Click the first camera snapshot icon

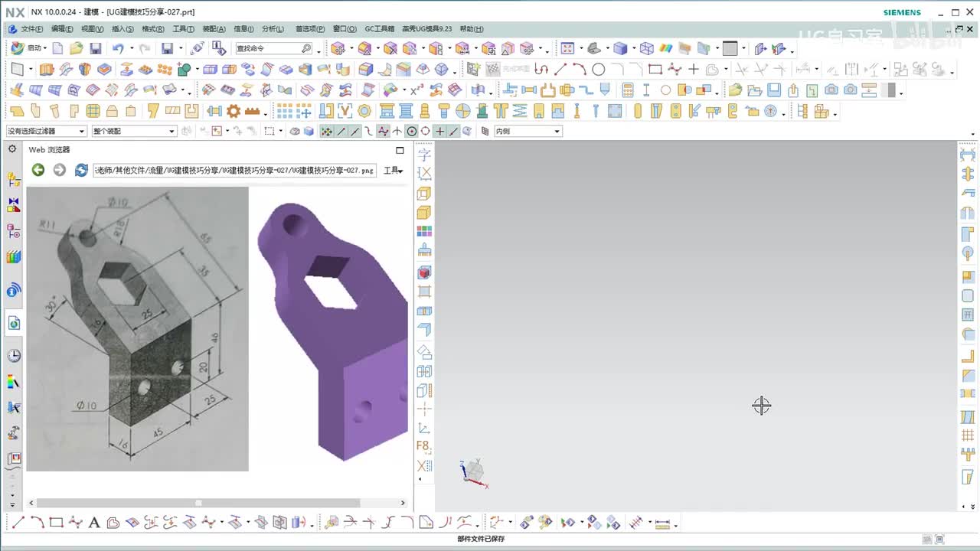tap(831, 90)
